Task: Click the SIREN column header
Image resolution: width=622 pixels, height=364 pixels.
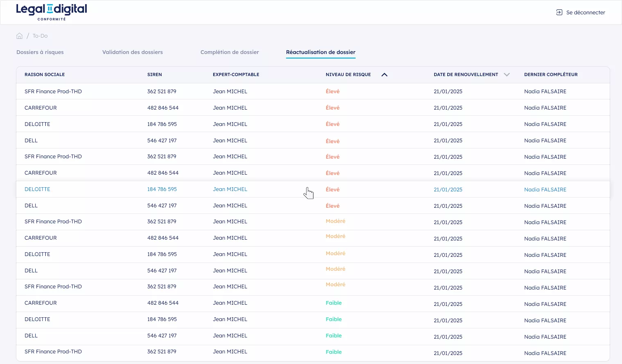Action: pos(154,74)
